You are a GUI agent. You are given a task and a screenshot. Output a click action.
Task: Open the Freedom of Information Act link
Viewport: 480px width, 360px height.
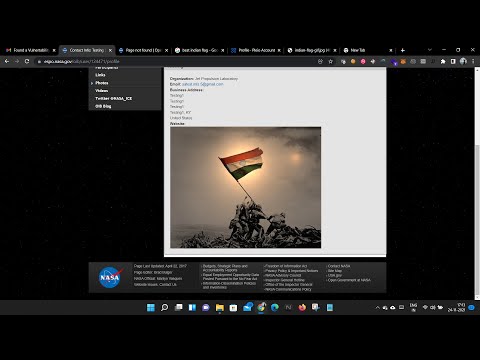tap(286, 266)
